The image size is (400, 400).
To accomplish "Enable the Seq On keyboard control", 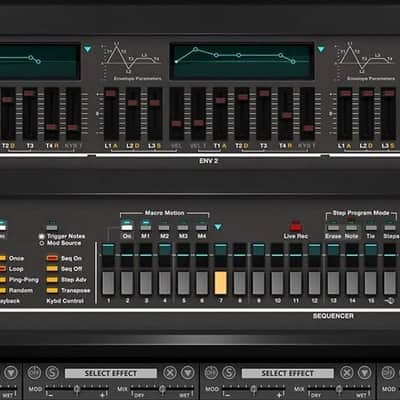I will (x=52, y=258).
